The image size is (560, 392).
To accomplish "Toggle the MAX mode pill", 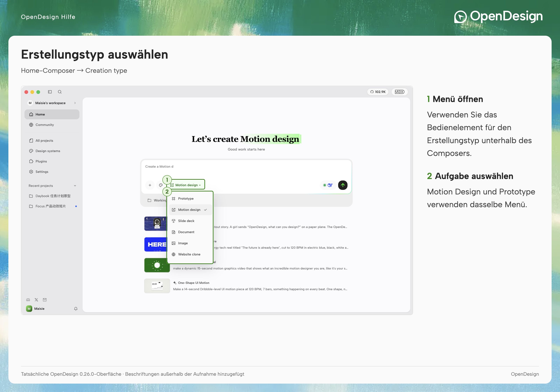I will (400, 92).
